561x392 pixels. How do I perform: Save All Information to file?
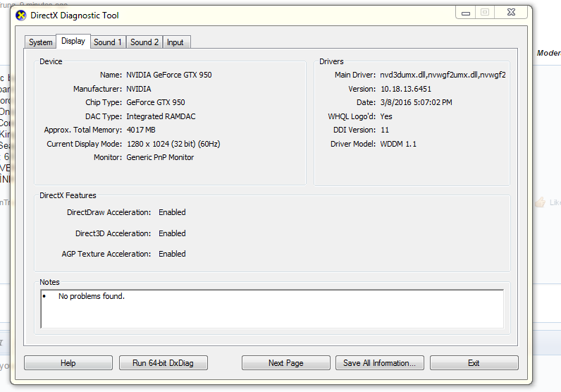coord(380,363)
